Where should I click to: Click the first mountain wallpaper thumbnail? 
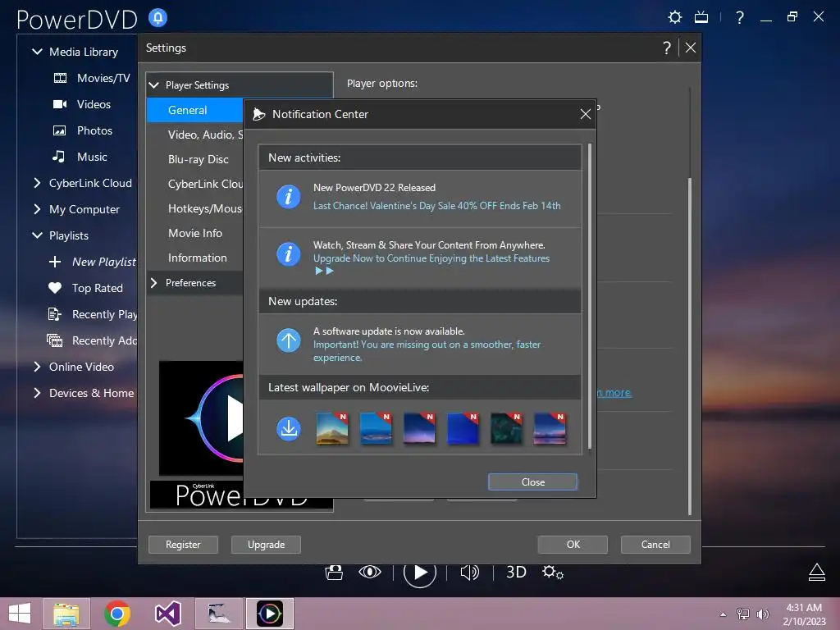[332, 428]
